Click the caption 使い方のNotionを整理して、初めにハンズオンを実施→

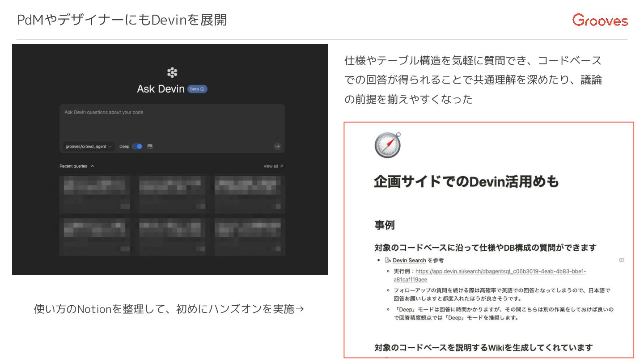point(169,309)
